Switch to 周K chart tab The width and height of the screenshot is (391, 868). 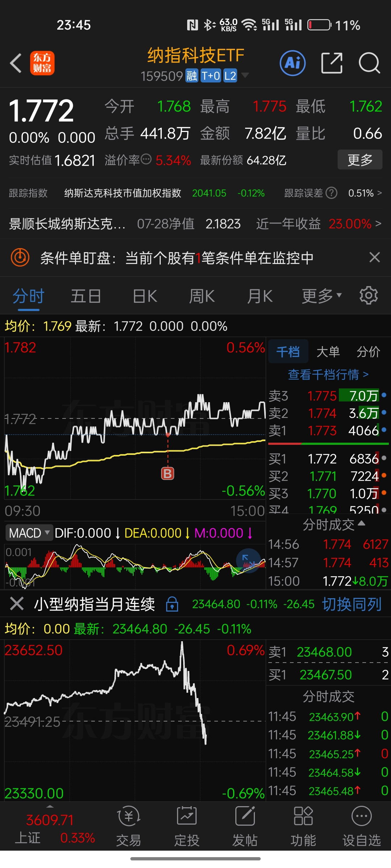coord(202,296)
